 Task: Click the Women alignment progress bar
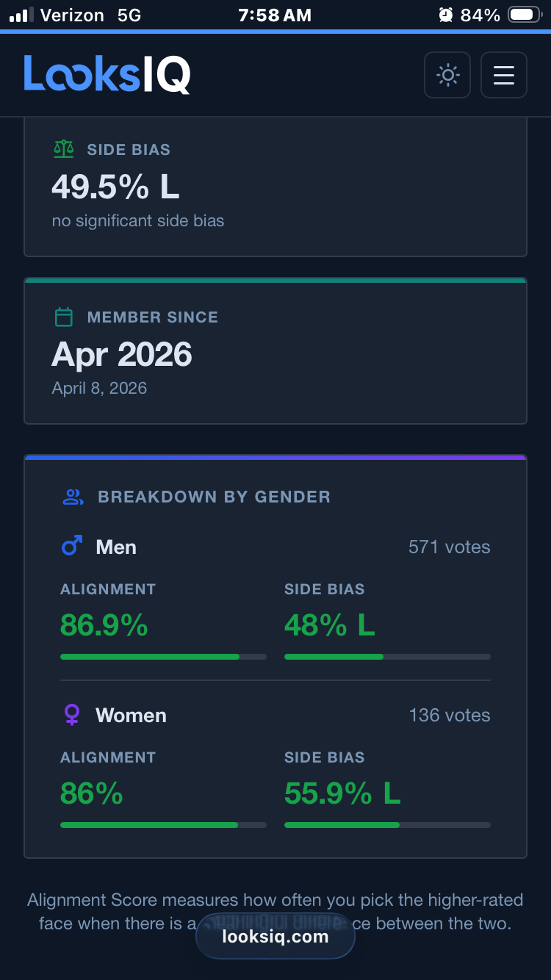[163, 825]
